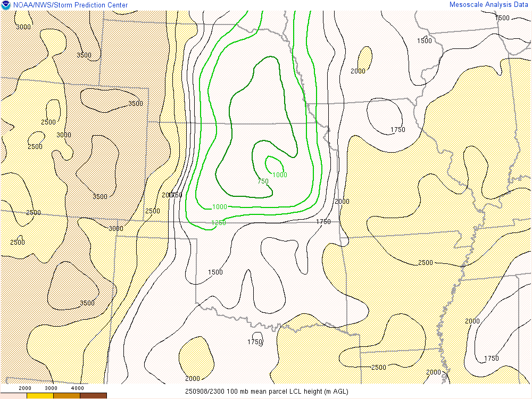Click the 1500 label directly below the 1250 contour
The image size is (532, 399).
point(215,272)
